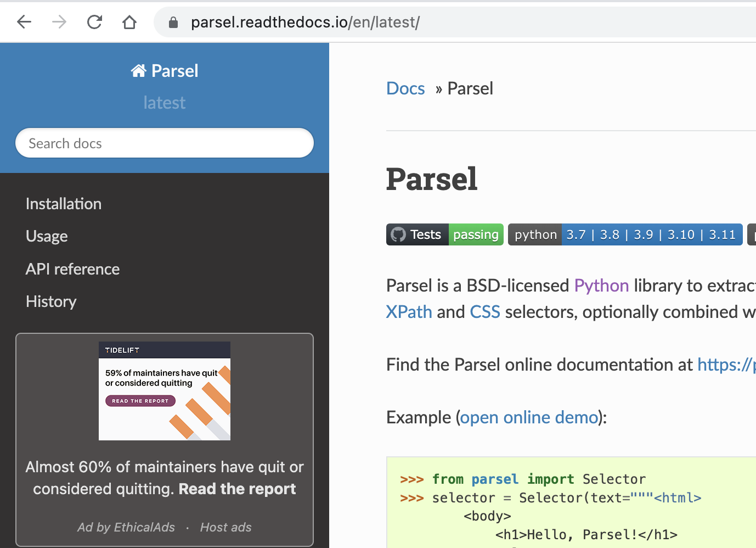Open the API reference page
The image size is (756, 548).
72,269
